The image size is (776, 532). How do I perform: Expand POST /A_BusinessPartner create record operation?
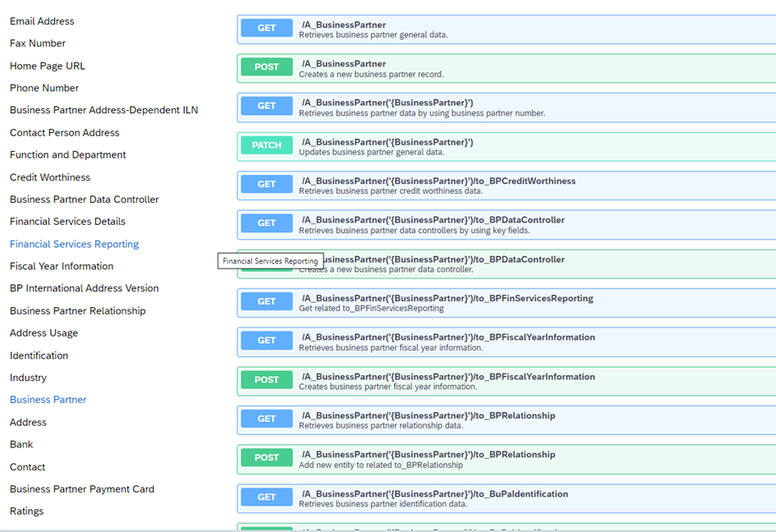point(506,68)
